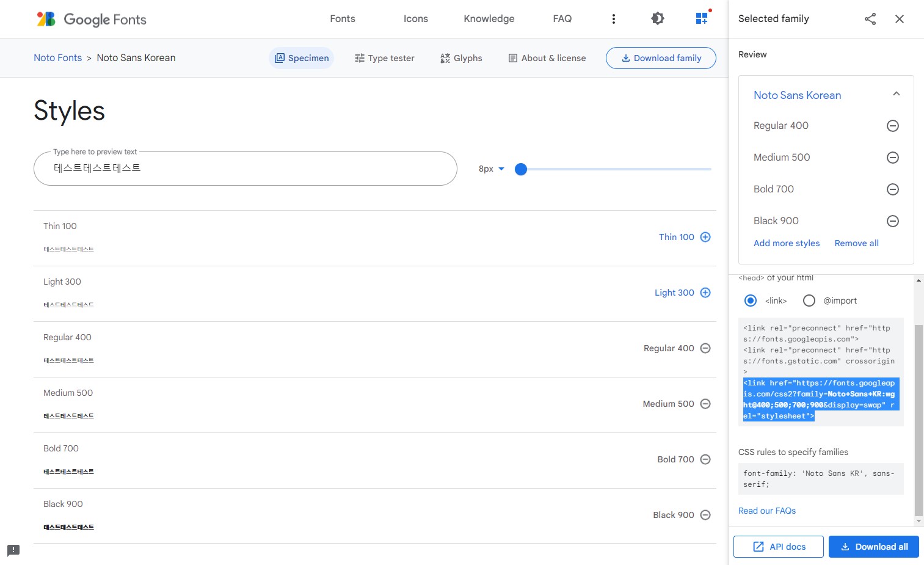Click the highlighted stylesheet link code
The height and width of the screenshot is (565, 924).
[x=821, y=399]
